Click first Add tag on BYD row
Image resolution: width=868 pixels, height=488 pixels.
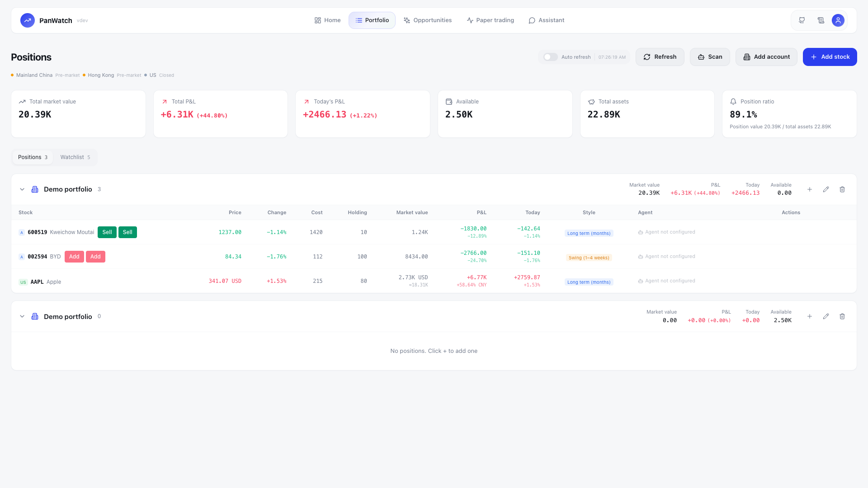[74, 257]
